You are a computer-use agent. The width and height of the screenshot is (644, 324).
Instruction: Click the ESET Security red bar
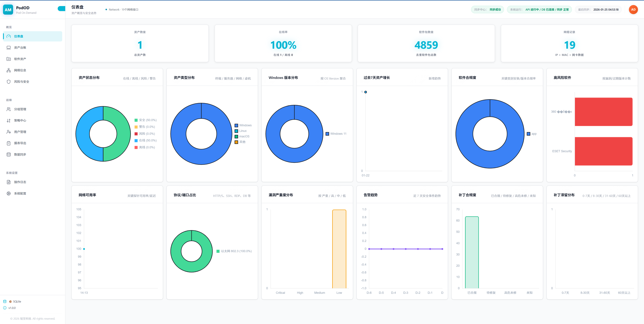point(603,151)
